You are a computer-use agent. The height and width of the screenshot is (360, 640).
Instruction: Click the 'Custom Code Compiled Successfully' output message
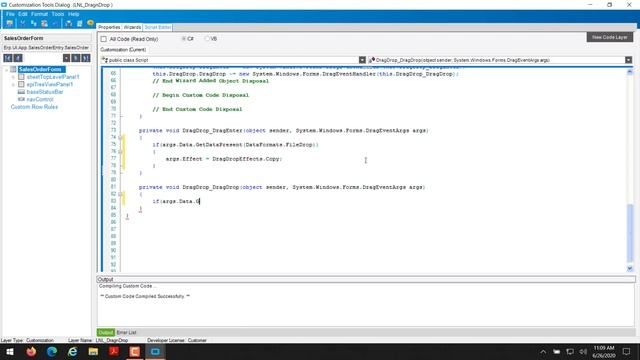click(x=145, y=296)
